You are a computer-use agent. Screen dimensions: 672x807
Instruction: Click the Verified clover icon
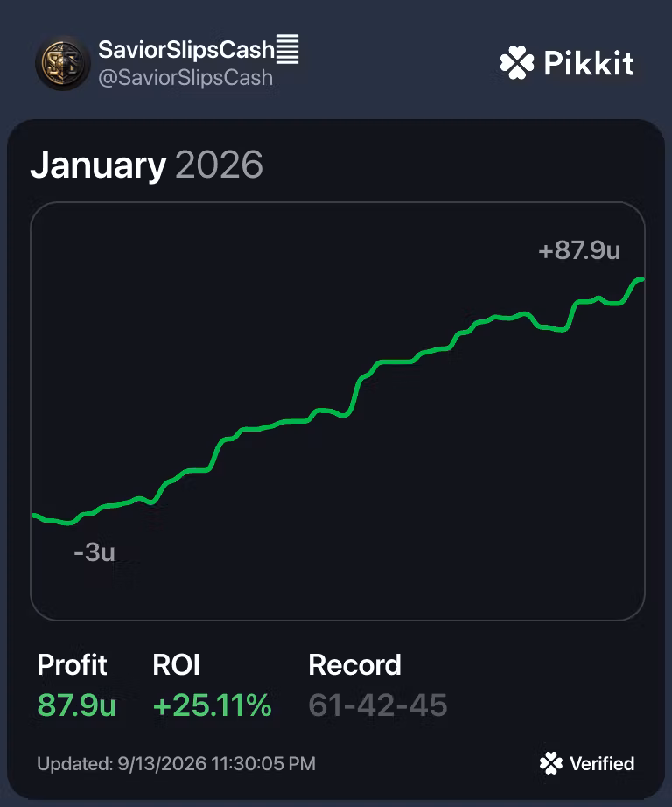551,763
